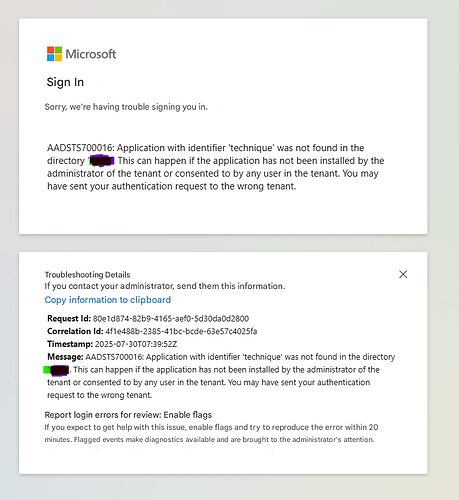459x500 pixels.
Task: Copy information to clipboard
Action: [108, 300]
